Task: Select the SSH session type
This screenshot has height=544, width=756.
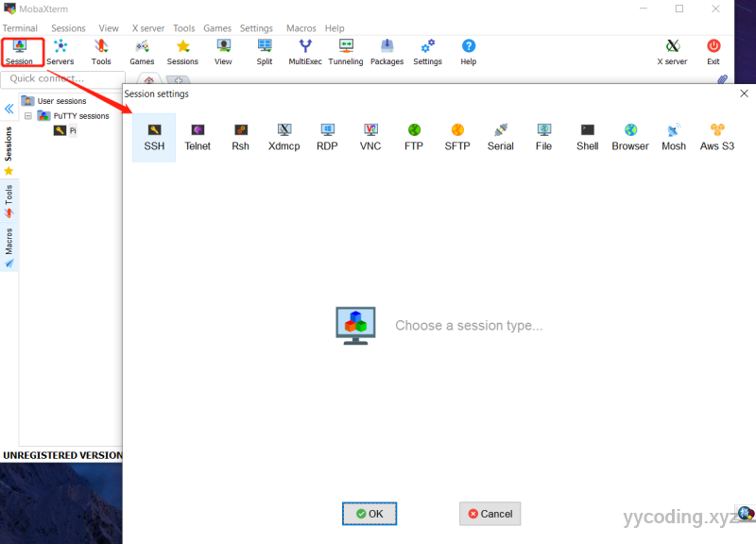Action: pyautogui.click(x=154, y=137)
